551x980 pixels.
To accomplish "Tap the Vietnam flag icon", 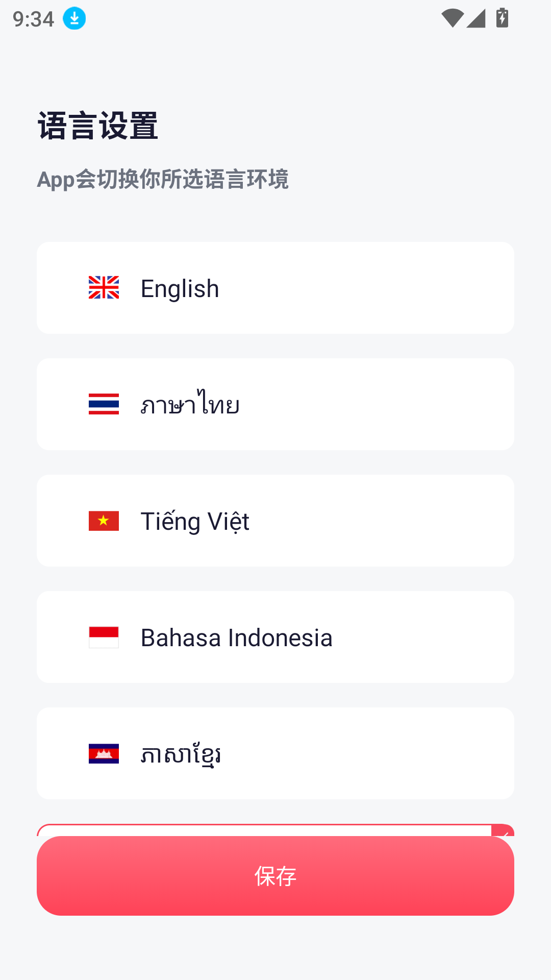I will 104,521.
